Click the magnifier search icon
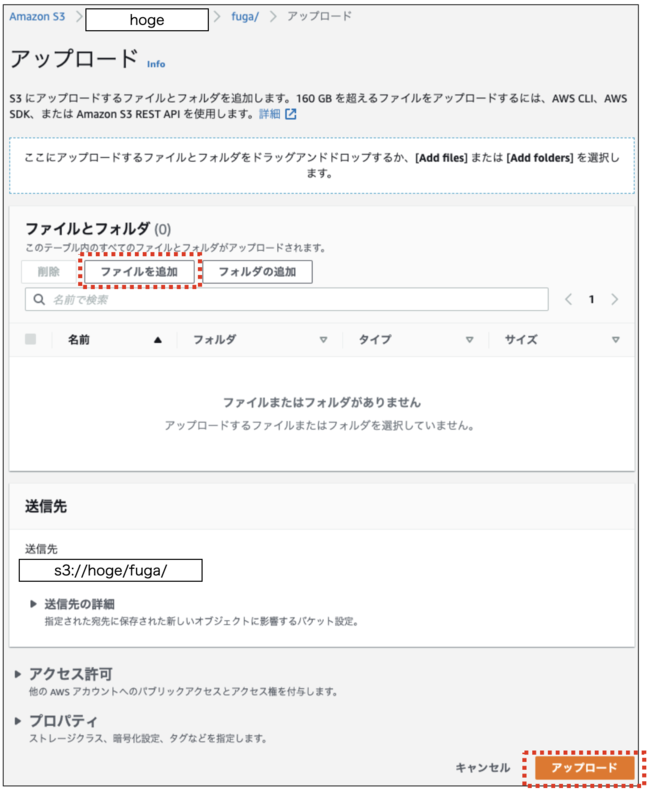The image size is (651, 800). [x=39, y=299]
